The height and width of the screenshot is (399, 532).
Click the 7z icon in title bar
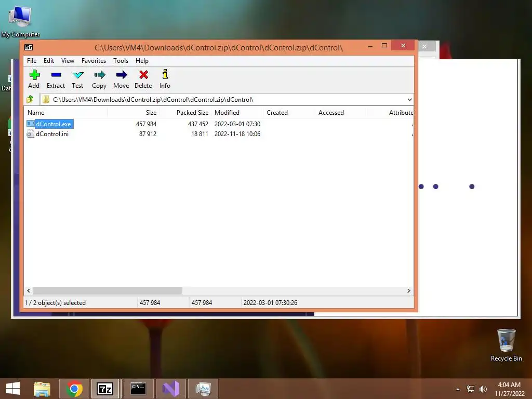pos(29,47)
